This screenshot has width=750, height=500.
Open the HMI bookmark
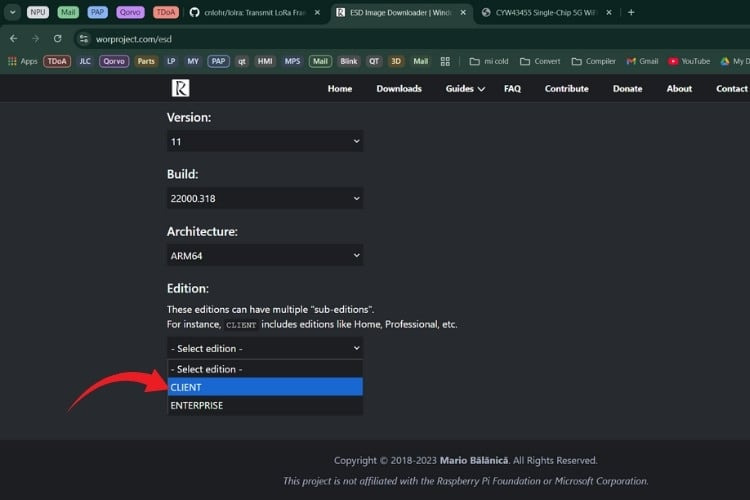click(265, 61)
